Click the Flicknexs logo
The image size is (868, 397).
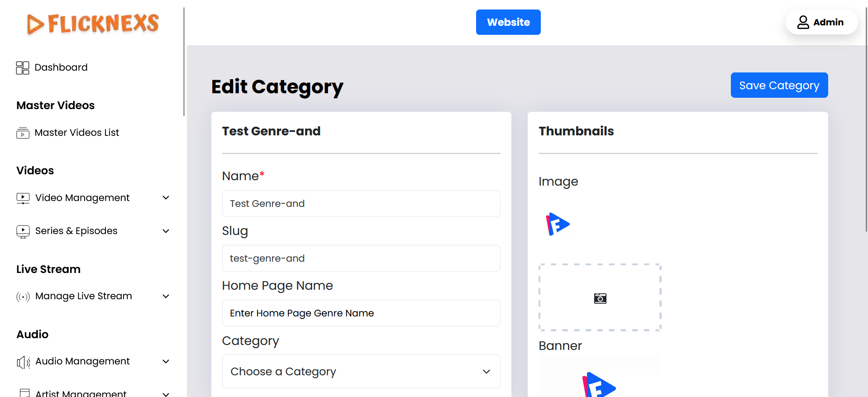coord(93,24)
